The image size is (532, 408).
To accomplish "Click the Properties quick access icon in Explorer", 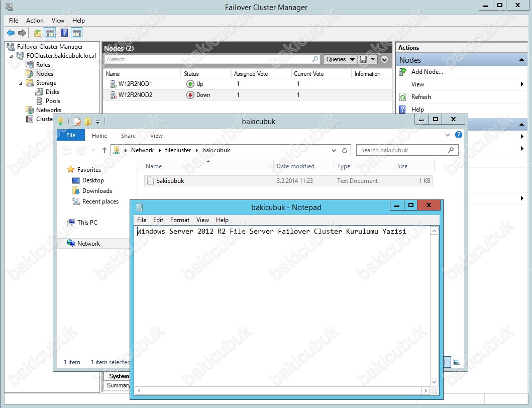I will 77,122.
